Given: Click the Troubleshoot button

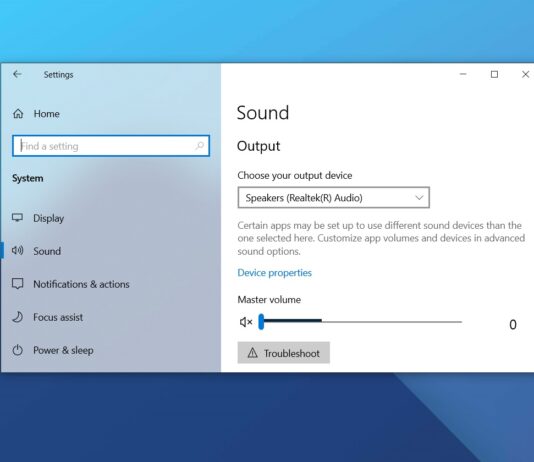Looking at the screenshot, I should (283, 353).
